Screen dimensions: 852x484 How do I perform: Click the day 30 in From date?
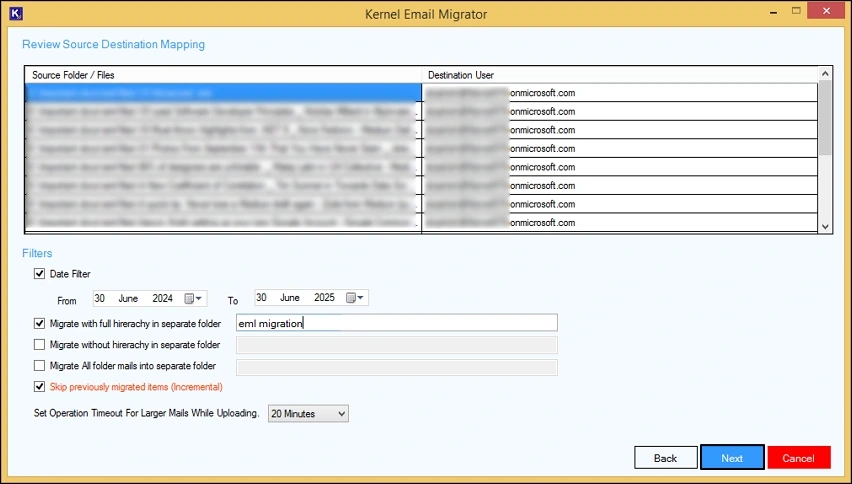coord(99,298)
